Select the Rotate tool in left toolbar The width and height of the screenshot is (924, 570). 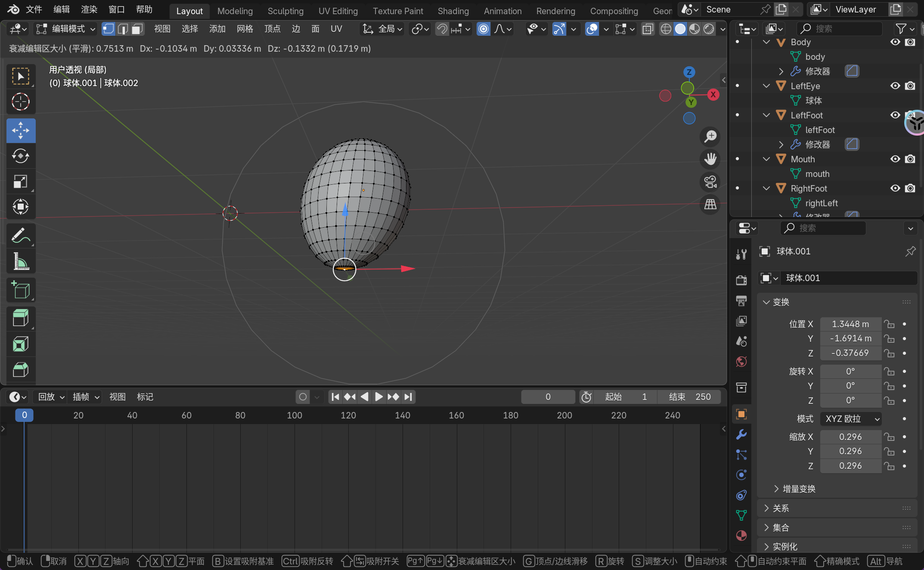click(x=20, y=156)
